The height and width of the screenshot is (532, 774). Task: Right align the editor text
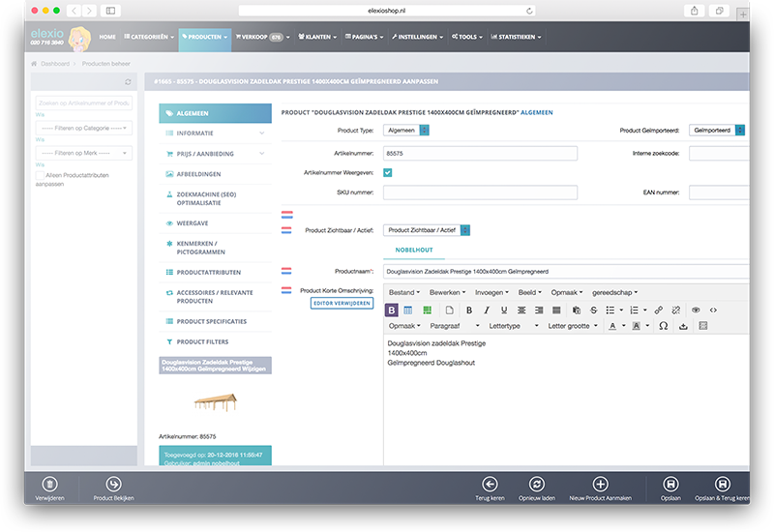539,310
